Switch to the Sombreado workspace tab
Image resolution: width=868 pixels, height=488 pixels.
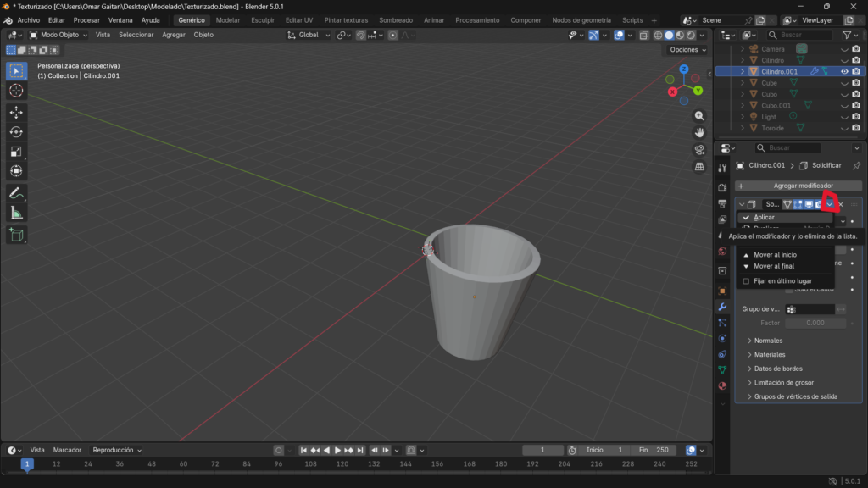click(396, 19)
